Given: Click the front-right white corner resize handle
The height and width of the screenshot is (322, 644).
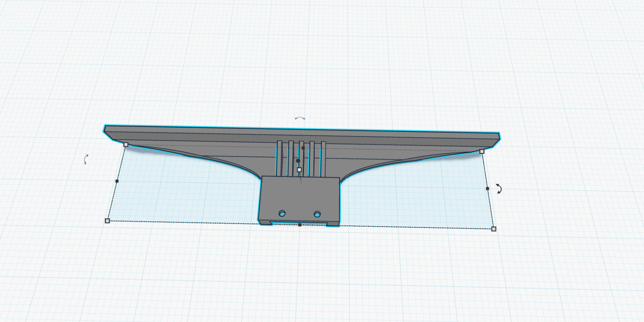Looking at the screenshot, I should click(x=494, y=229).
